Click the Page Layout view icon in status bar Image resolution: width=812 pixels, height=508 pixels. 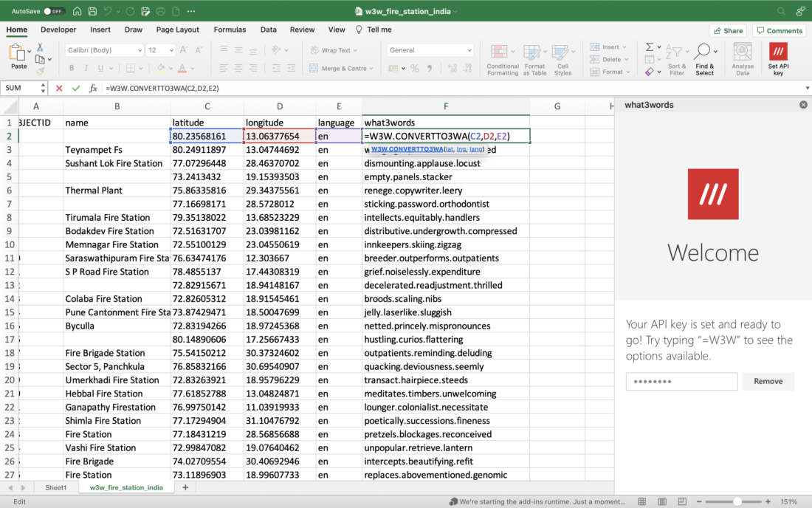coord(662,501)
